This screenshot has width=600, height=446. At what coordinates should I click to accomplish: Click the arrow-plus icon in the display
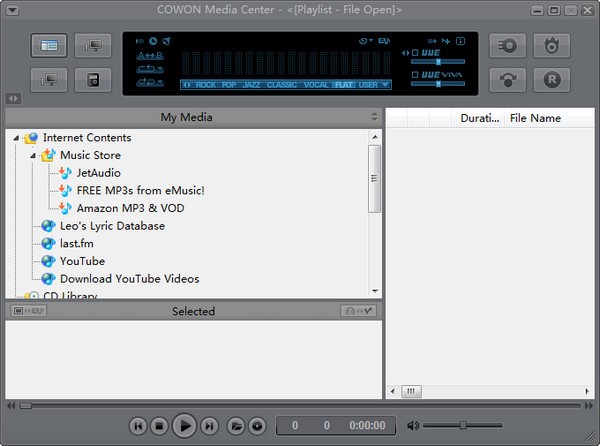coord(446,41)
